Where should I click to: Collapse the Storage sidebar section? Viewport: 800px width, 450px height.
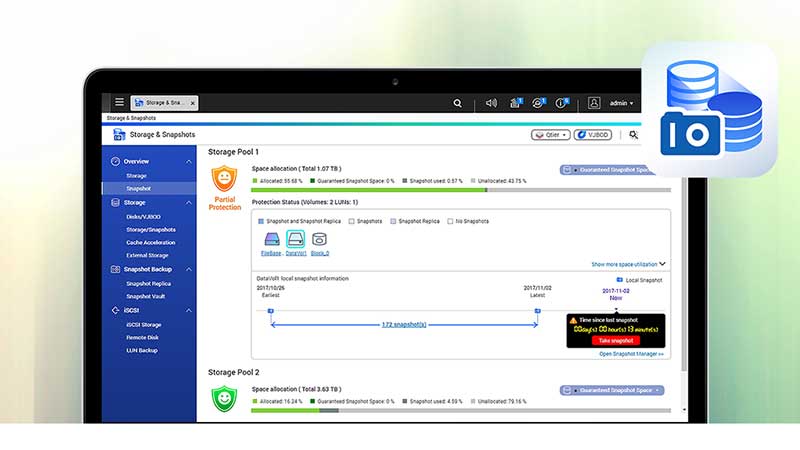tap(189, 203)
